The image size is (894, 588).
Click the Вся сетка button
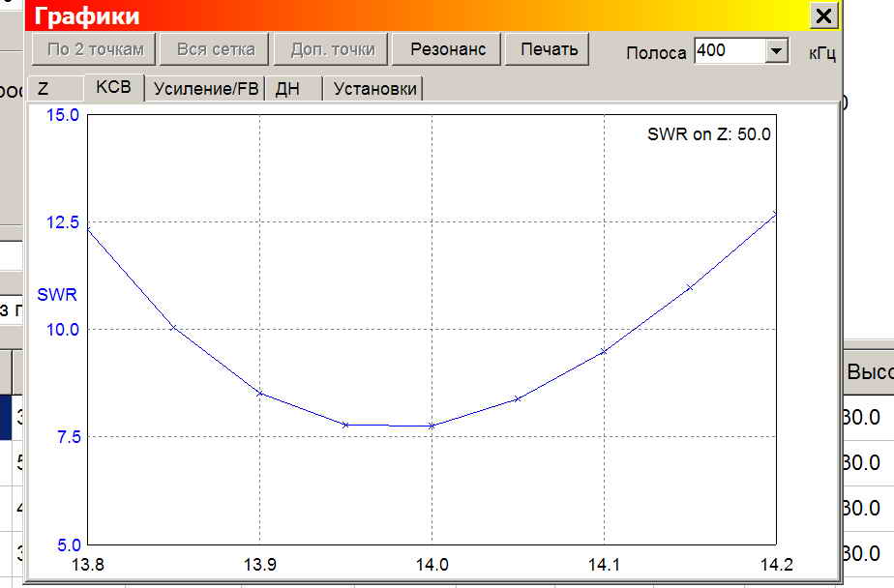click(216, 49)
